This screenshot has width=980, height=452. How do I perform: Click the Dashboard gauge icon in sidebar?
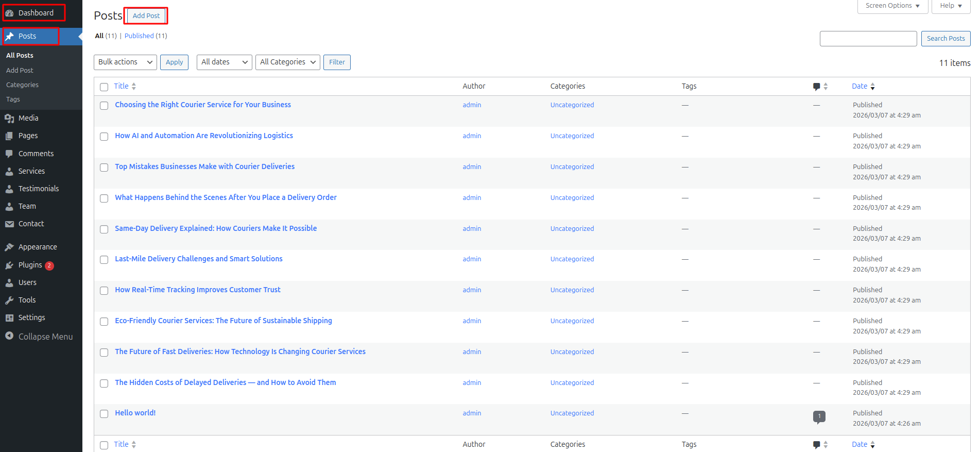[x=9, y=13]
